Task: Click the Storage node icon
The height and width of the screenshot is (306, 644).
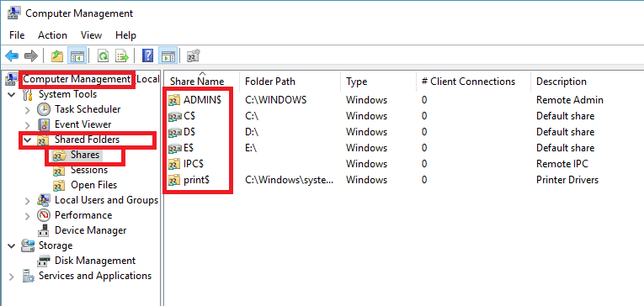Action: click(28, 245)
